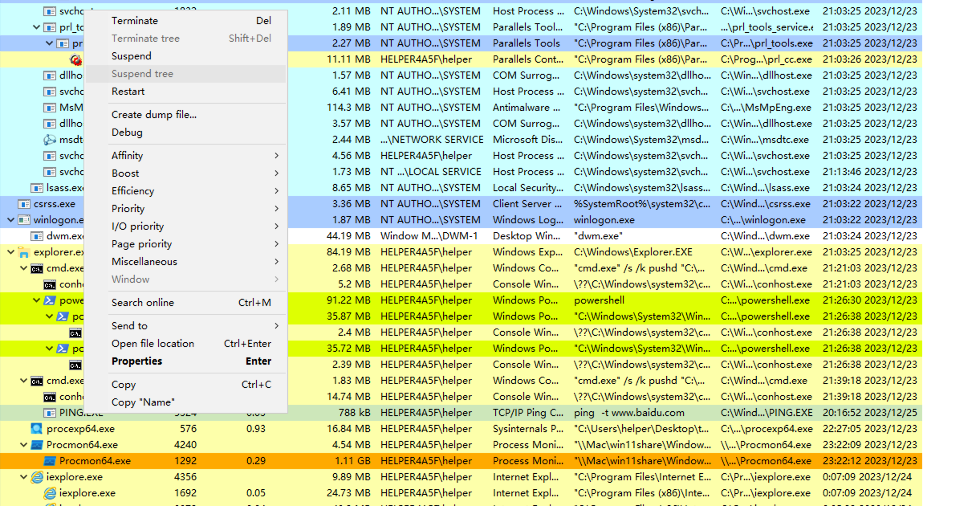
Task: Click the explorer.exe folder icon
Action: point(24,252)
